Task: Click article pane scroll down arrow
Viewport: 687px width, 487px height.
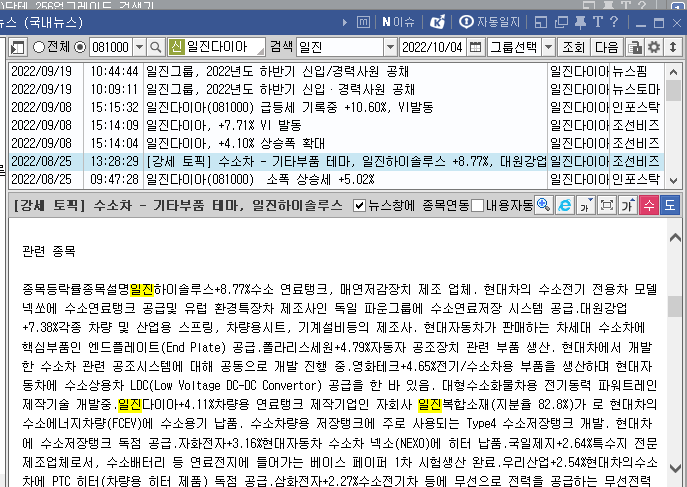Action: (675, 468)
